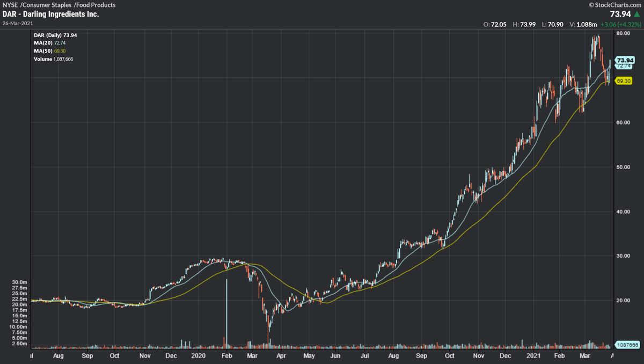Click the Apr month marker on time axis
This screenshot has width=644, height=364.
pos(281,356)
